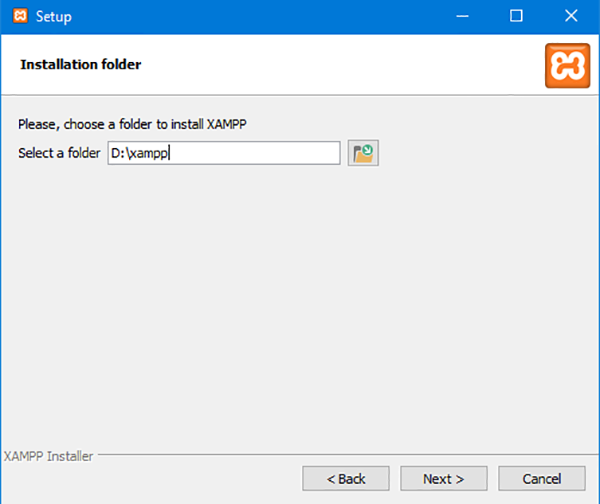This screenshot has width=600, height=504.
Task: Open the folder browse icon
Action: click(363, 153)
